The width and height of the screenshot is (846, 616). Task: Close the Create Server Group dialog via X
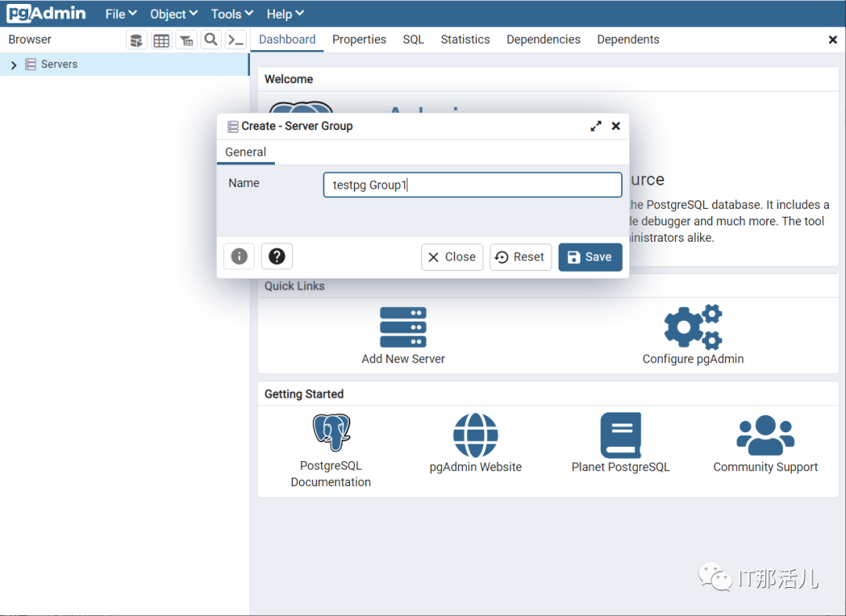(616, 126)
